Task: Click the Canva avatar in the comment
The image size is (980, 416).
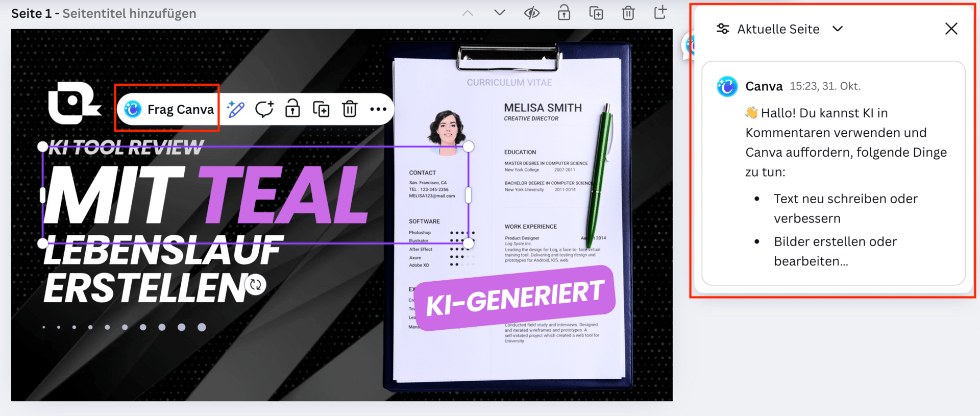Action: click(727, 87)
